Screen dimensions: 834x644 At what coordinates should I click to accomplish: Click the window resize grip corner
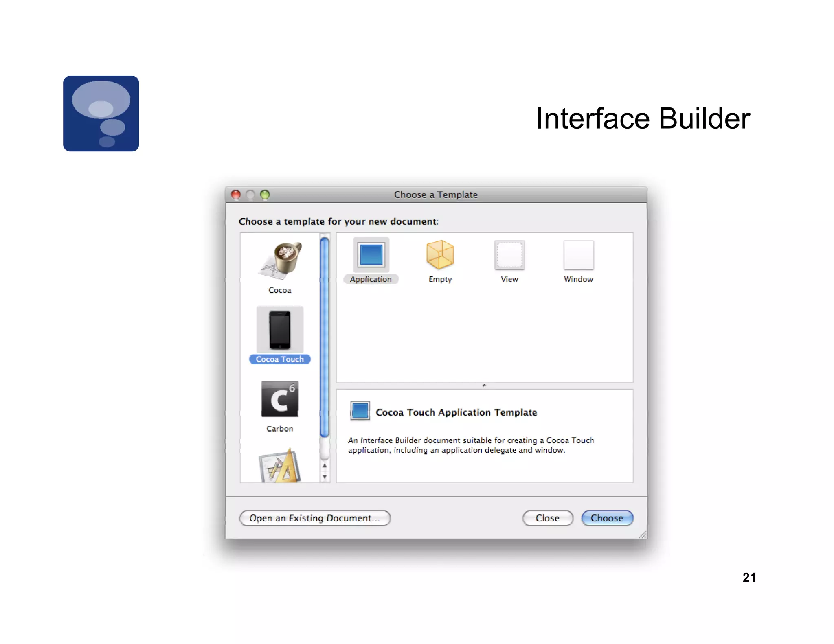[643, 534]
